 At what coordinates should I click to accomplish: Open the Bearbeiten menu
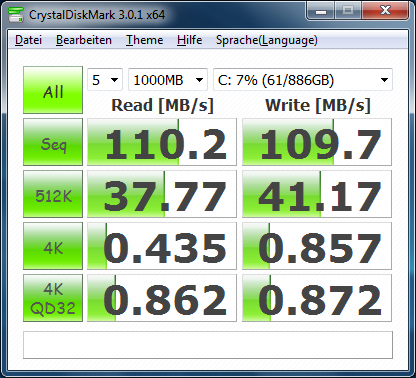84,40
